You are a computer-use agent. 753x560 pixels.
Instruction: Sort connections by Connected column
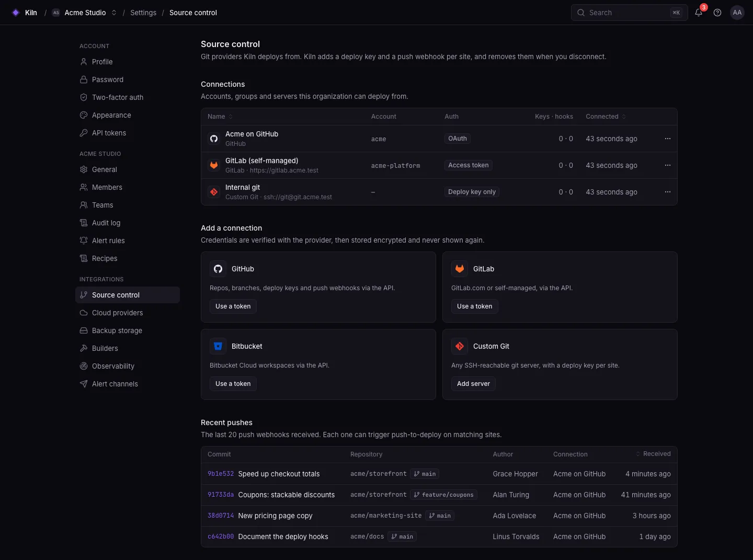(606, 117)
